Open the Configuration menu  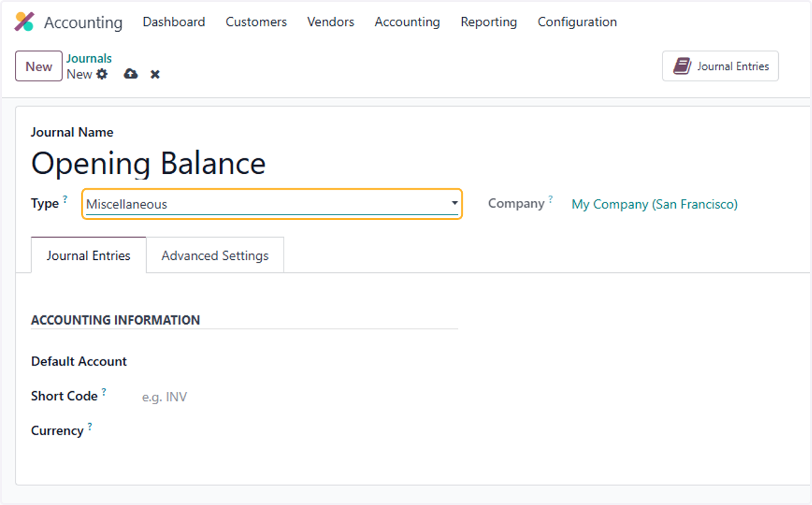point(577,22)
